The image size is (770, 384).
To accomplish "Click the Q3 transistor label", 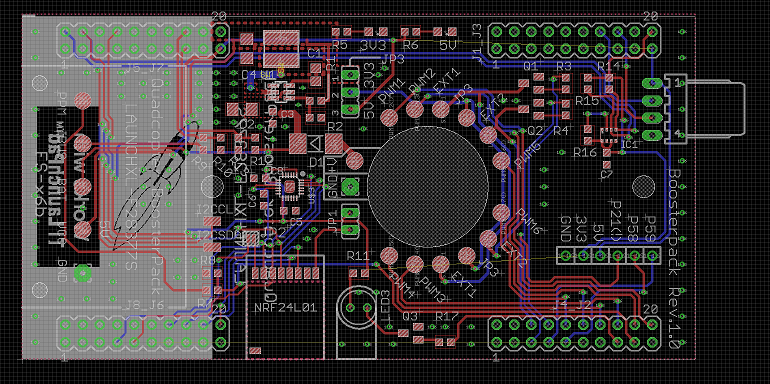I will point(411,315).
